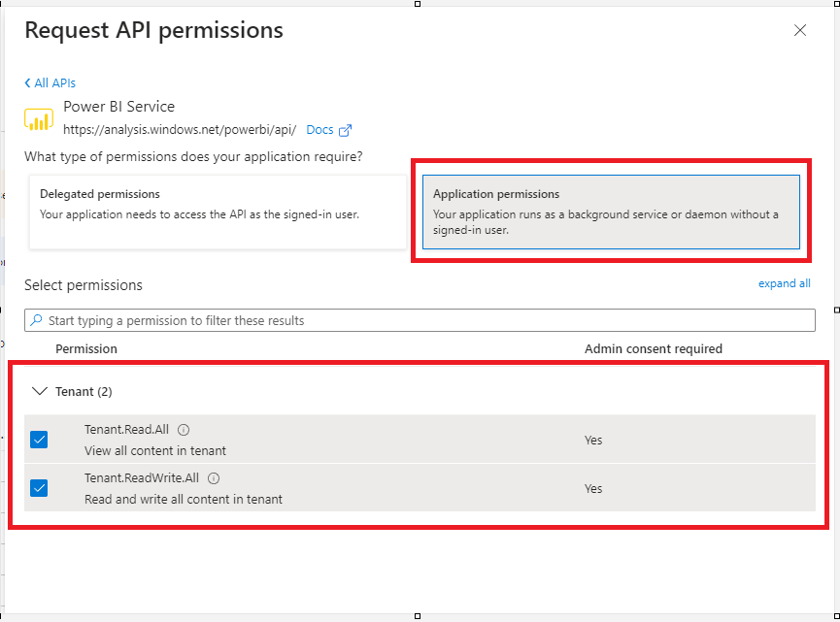Collapse the Tenant group chevron
The image size is (840, 622).
coord(39,391)
